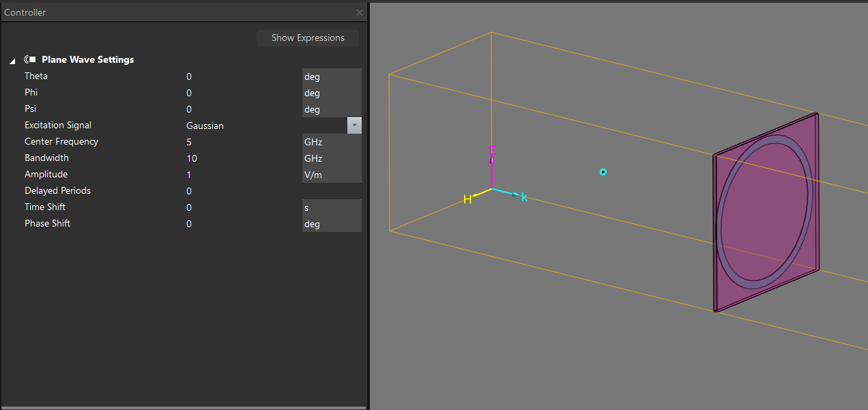Image resolution: width=868 pixels, height=410 pixels.
Task: Click the Controller panel horizontal scrollbar
Action: (x=183, y=407)
